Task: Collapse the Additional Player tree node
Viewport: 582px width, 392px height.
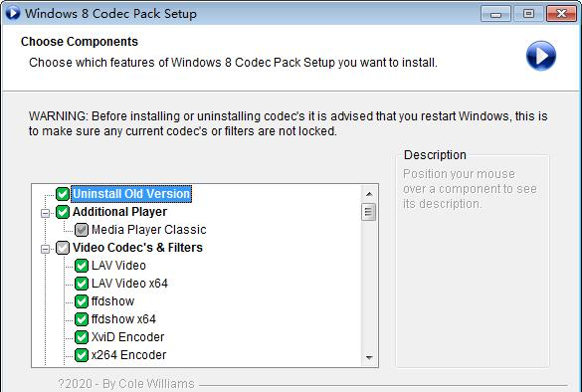Action: (45, 213)
